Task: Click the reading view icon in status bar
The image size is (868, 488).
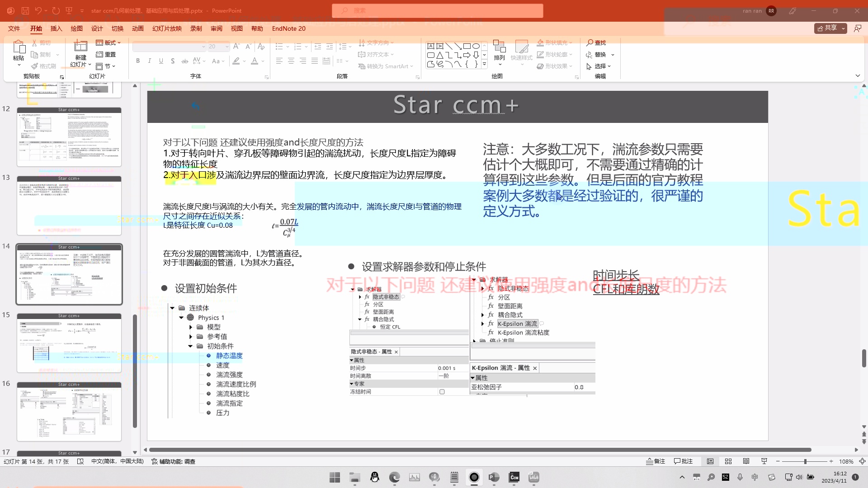Action: (x=746, y=461)
